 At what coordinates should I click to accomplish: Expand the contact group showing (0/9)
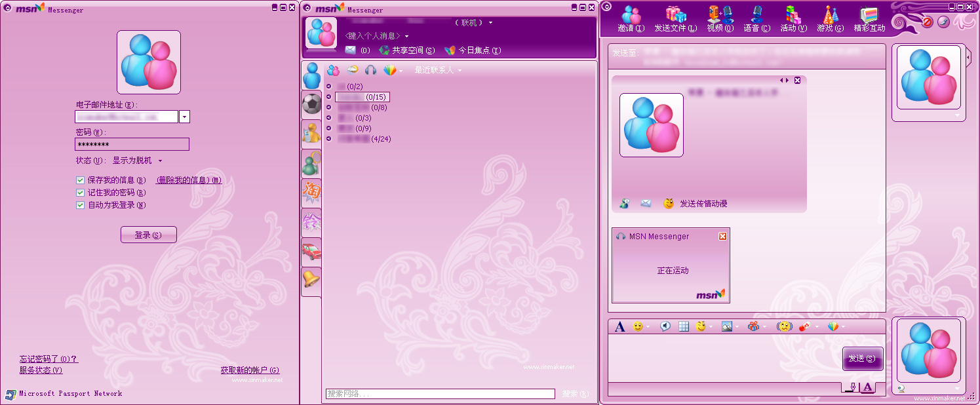(329, 128)
